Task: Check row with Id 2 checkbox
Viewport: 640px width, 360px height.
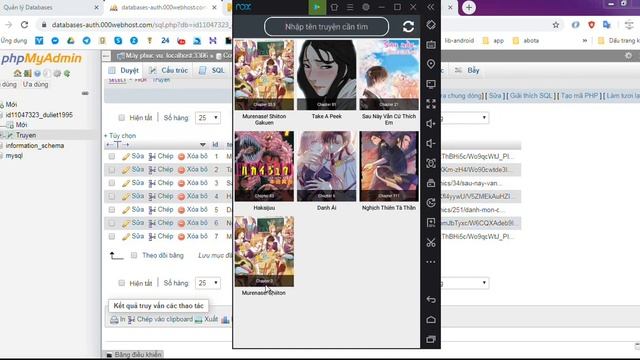Action: click(x=111, y=169)
